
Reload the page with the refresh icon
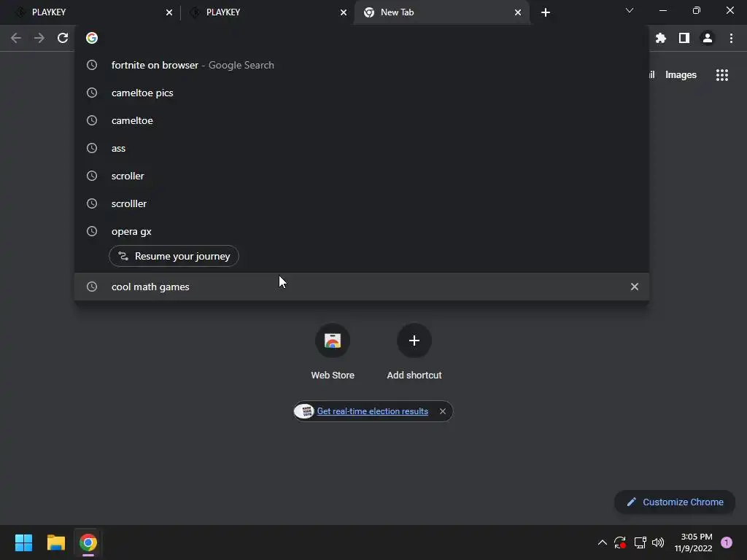[63, 38]
